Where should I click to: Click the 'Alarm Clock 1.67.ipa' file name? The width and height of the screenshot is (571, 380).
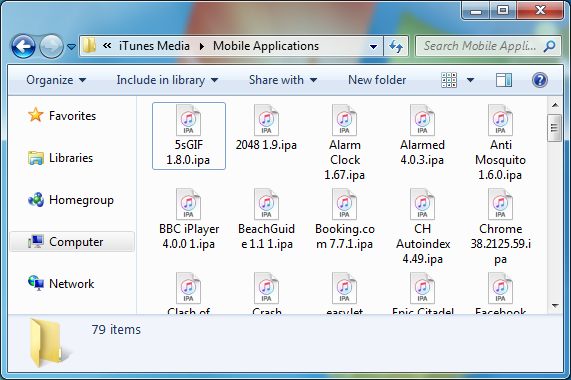pos(344,160)
